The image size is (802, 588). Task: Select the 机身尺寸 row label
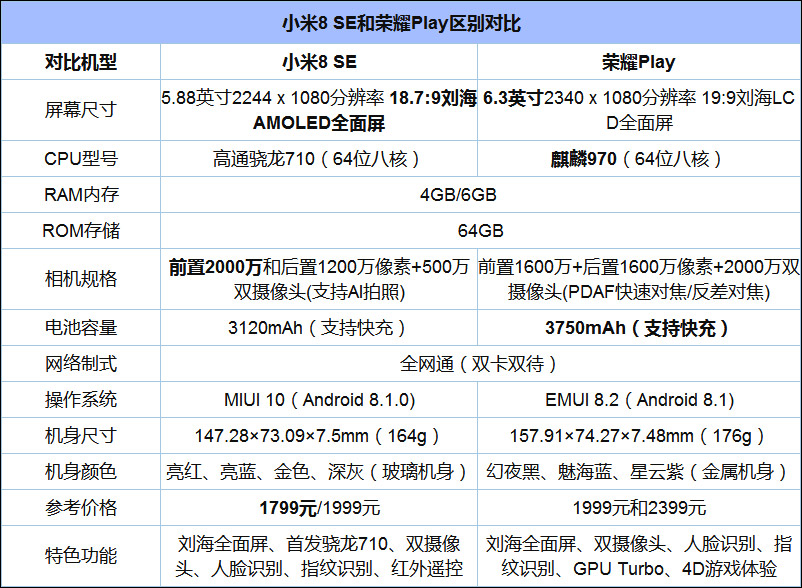(x=81, y=436)
